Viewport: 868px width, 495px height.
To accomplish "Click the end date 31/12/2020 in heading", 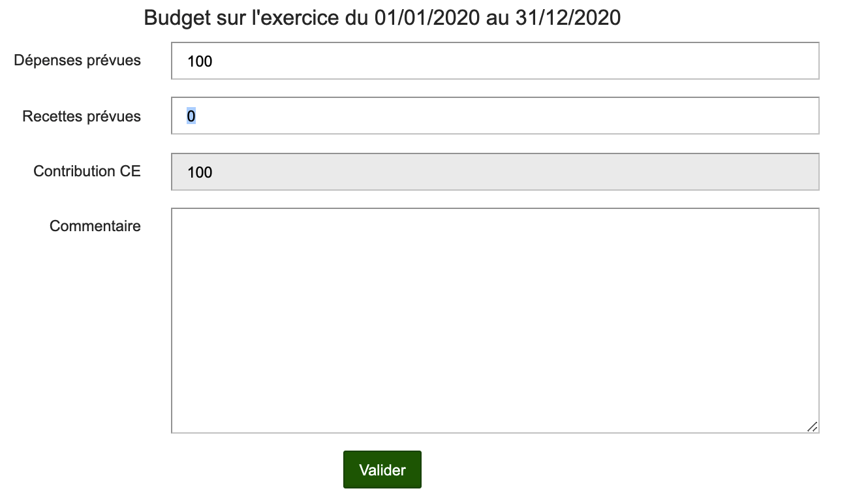I will click(567, 18).
